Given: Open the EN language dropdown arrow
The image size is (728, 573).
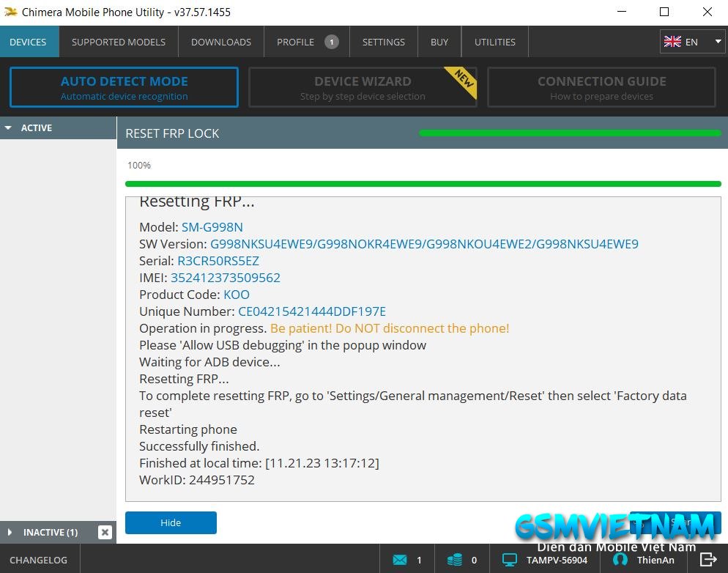Looking at the screenshot, I should tap(718, 41).
